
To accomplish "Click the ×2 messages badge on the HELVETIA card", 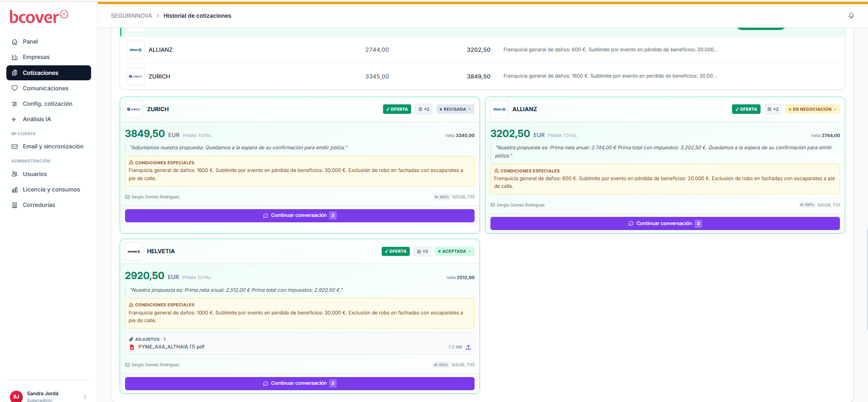I will [422, 251].
